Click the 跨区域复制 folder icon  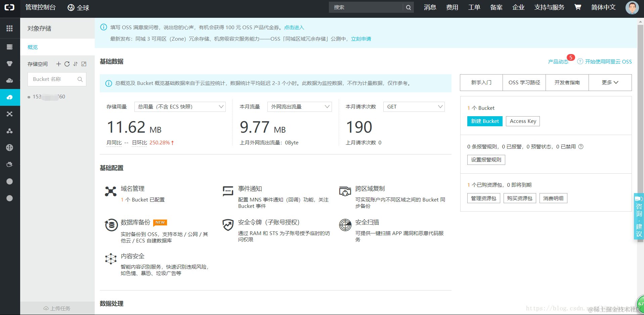[345, 191]
